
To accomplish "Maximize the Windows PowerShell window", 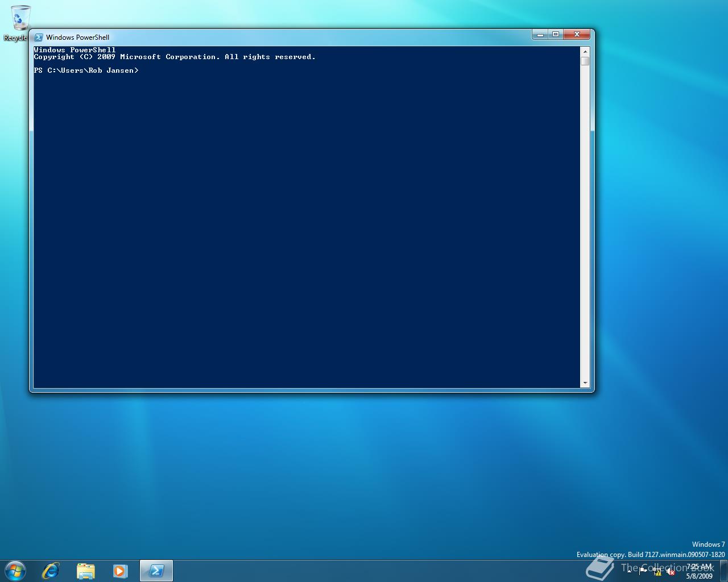I will coord(556,35).
